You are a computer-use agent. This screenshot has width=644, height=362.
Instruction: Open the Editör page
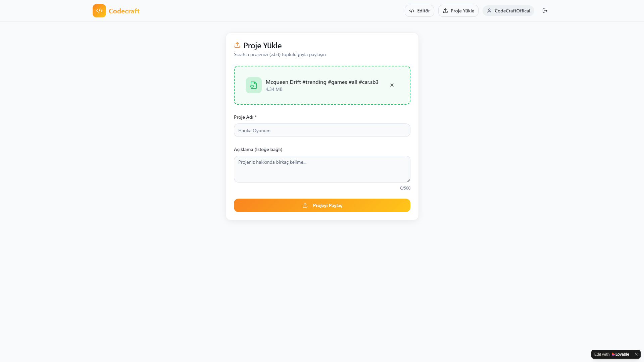point(419,11)
